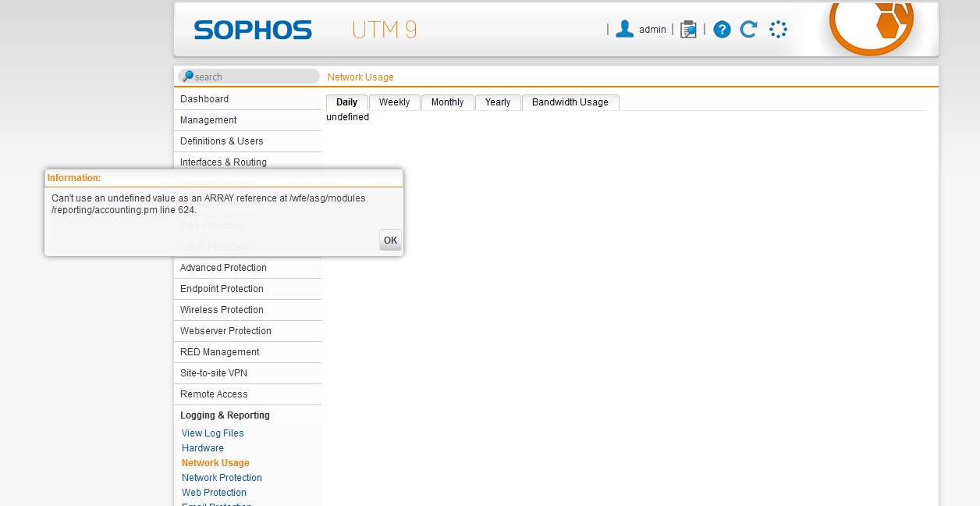This screenshot has height=506, width=980.
Task: Open online help question mark icon
Action: [722, 30]
